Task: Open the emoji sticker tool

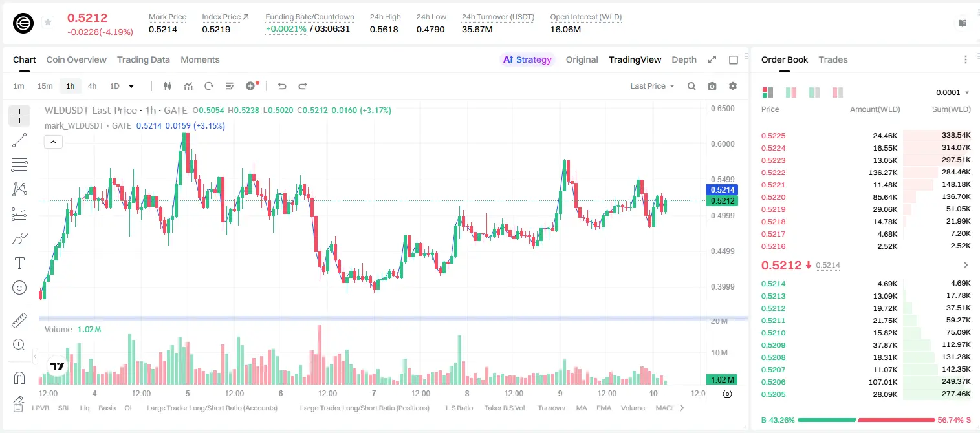Action: 19,288
